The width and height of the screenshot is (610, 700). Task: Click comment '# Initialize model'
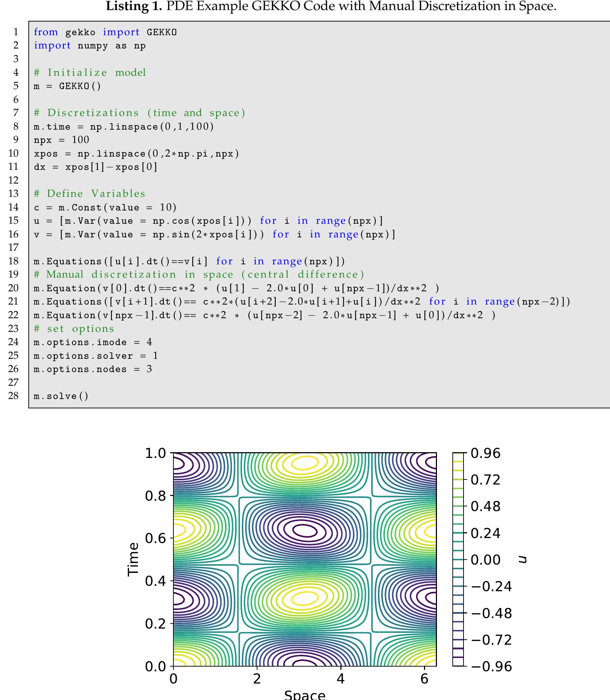click(x=90, y=73)
